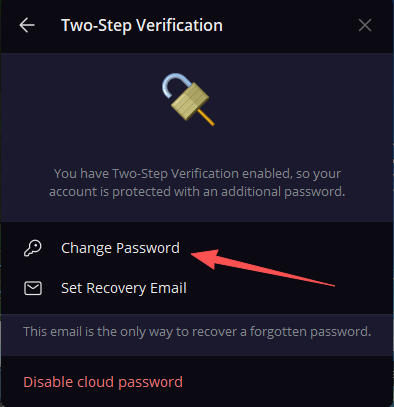Click the word 'cloud' in the red disable link
Screen dimensions: 394x407
(96, 382)
